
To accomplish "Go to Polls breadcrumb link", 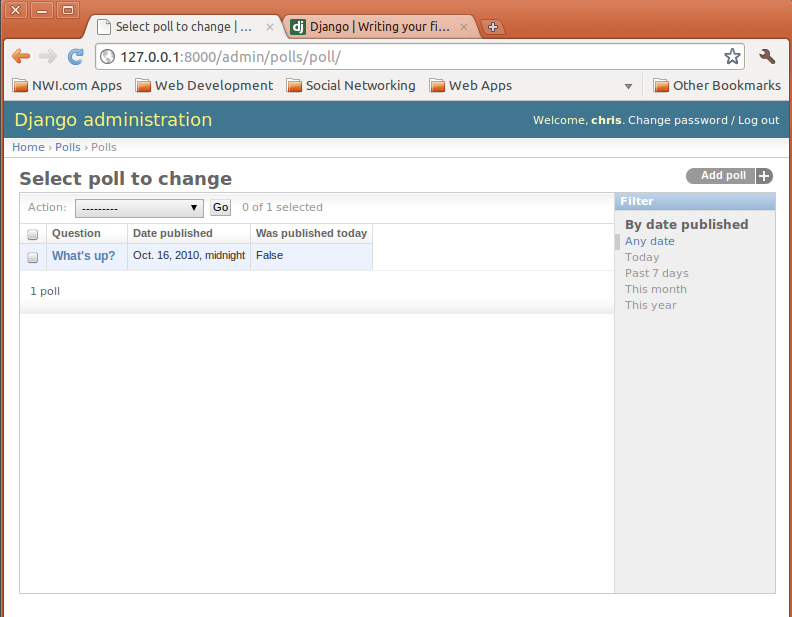I will (68, 147).
